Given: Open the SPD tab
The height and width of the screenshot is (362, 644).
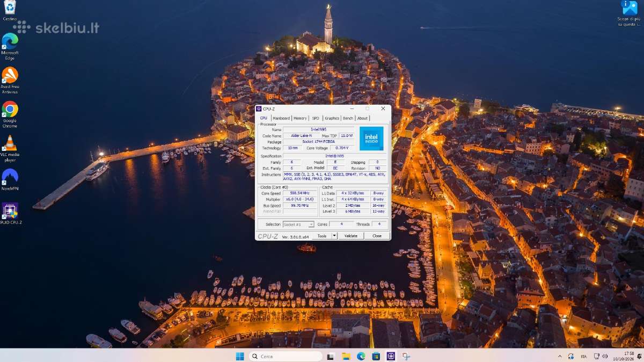Looking at the screenshot, I should pyautogui.click(x=316, y=118).
